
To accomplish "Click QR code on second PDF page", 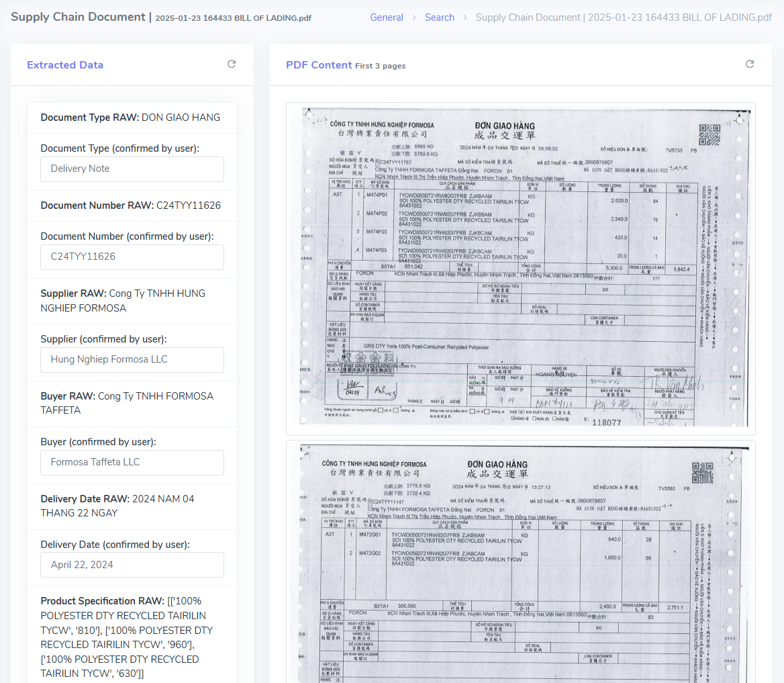I will [x=702, y=473].
